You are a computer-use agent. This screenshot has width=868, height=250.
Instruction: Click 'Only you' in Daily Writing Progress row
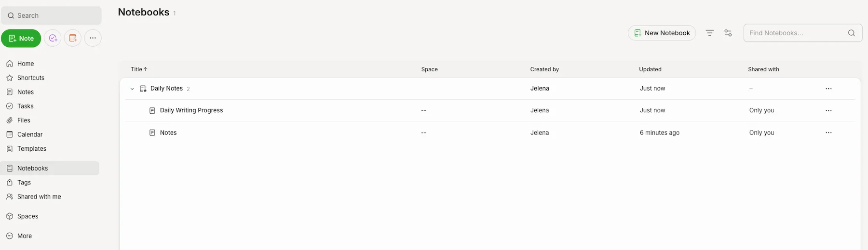761,110
